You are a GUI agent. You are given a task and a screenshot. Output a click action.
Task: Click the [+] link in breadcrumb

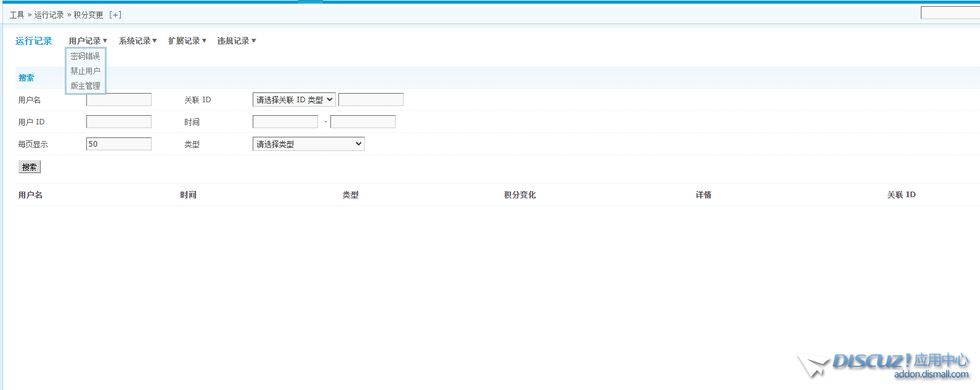(x=115, y=15)
